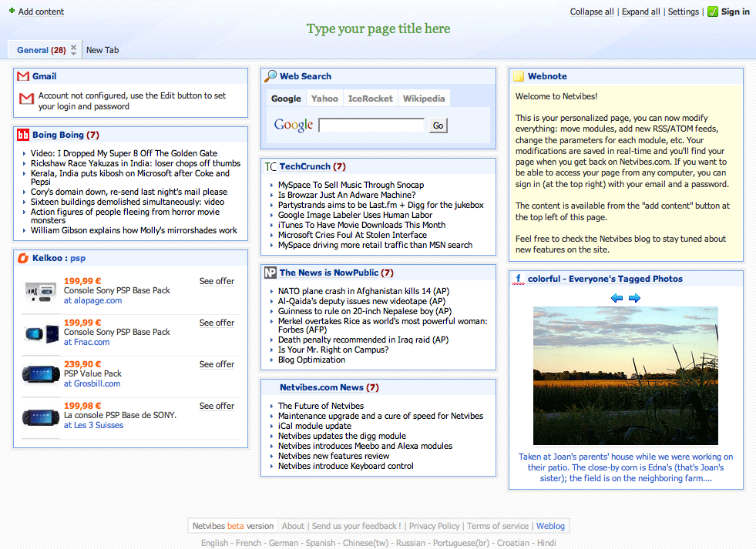Image resolution: width=756 pixels, height=549 pixels.
Task: Select the Wikipedia search tab
Action: 424,99
